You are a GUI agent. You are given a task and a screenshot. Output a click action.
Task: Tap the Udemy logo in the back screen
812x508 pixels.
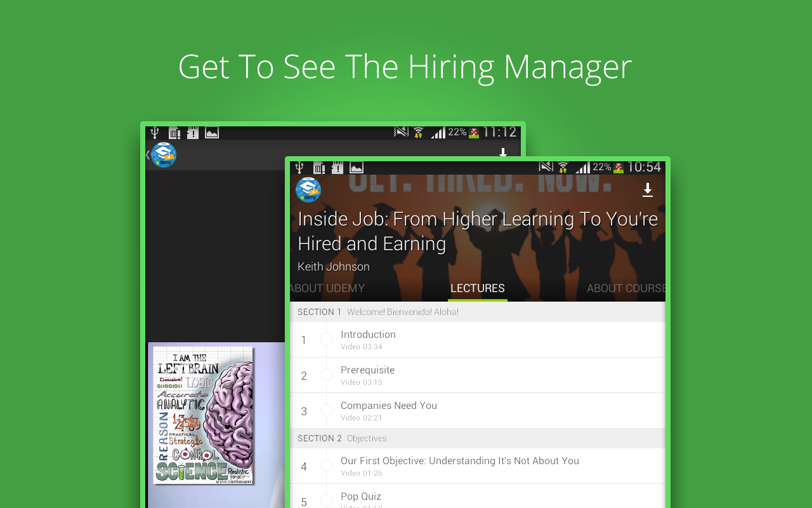pos(163,155)
